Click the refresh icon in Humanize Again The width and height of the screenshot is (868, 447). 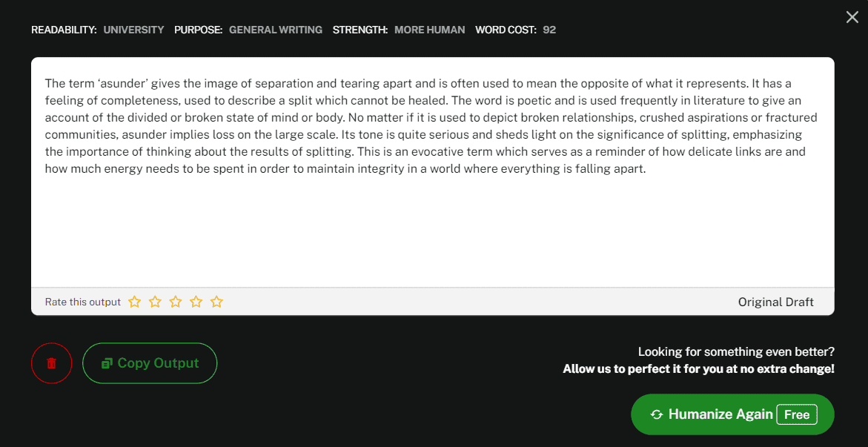(657, 415)
